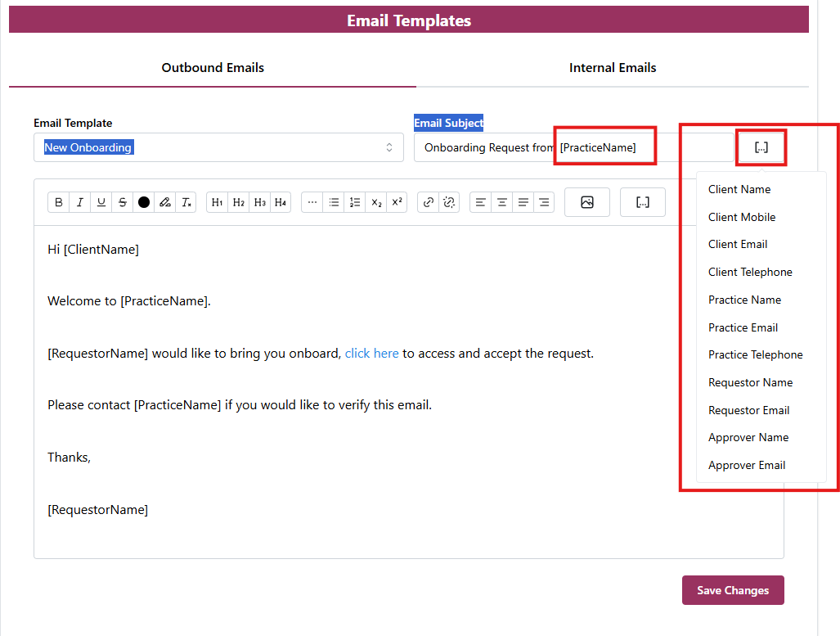Click the highlight color marker icon
This screenshot has width=840, height=636.
pos(165,202)
